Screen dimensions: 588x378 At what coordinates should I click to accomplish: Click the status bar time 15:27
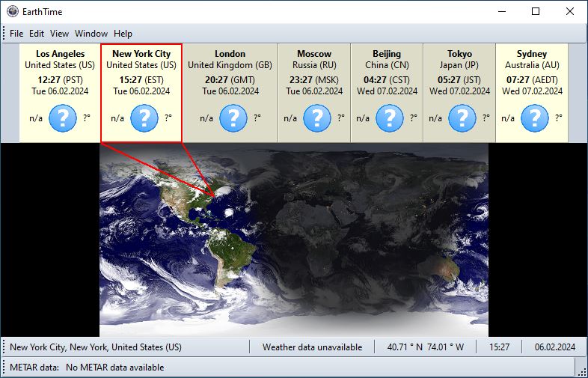[499, 347]
